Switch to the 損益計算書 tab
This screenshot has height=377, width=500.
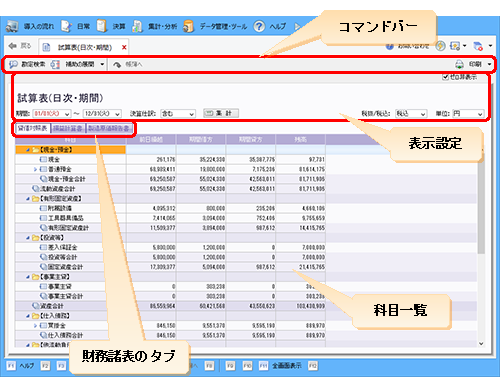click(x=68, y=128)
